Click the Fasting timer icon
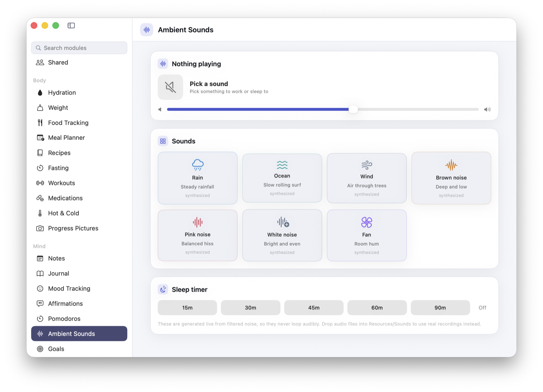Viewport: 543px width, 392px height. (x=40, y=168)
